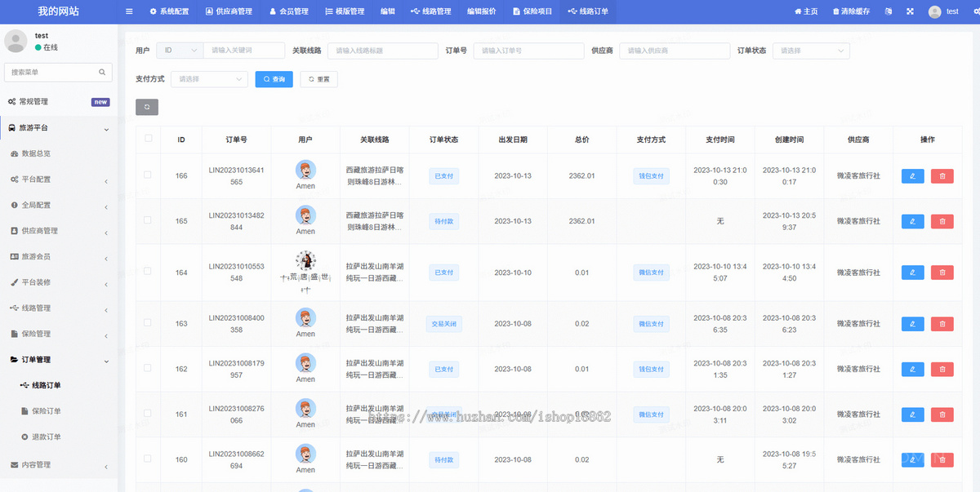Toggle fullscreen with the expand icon

click(911, 11)
